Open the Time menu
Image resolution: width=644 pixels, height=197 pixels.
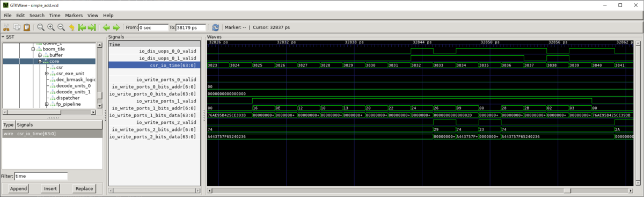click(55, 16)
